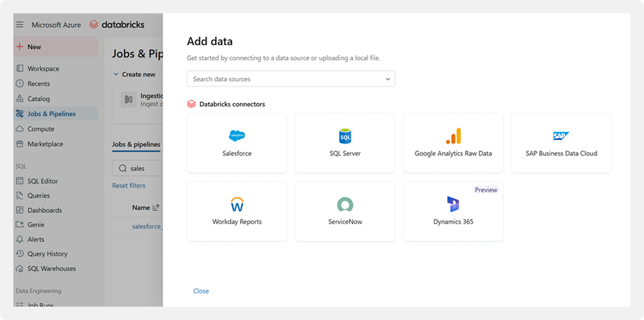644x320 pixels.
Task: Open the Genie feature
Action: [x=35, y=225]
